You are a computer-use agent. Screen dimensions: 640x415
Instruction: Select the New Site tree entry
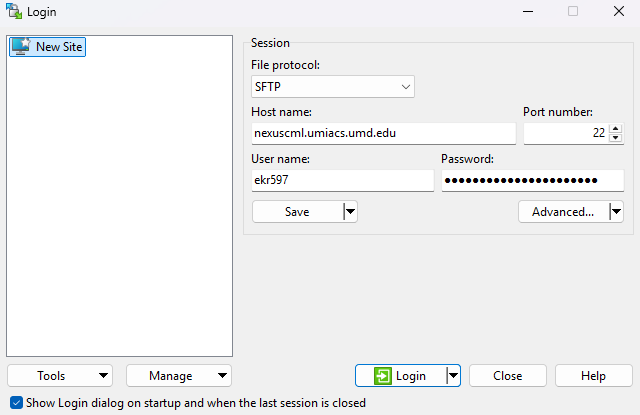tap(58, 47)
